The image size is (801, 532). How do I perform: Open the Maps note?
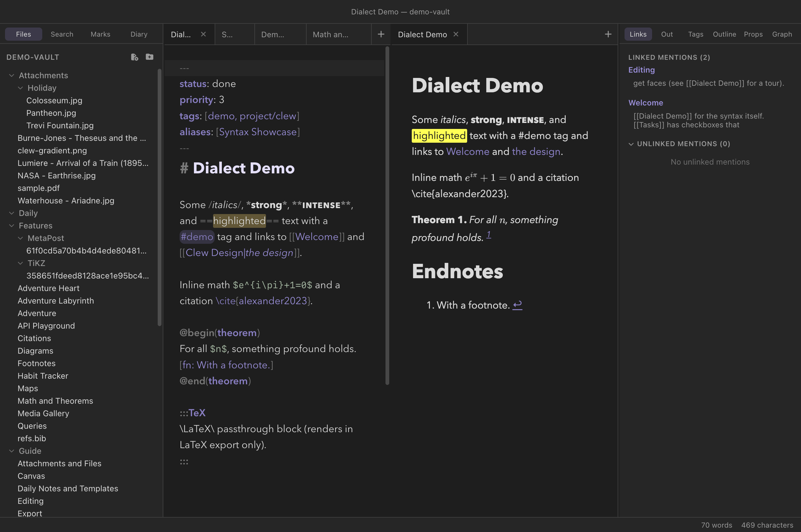pos(28,389)
